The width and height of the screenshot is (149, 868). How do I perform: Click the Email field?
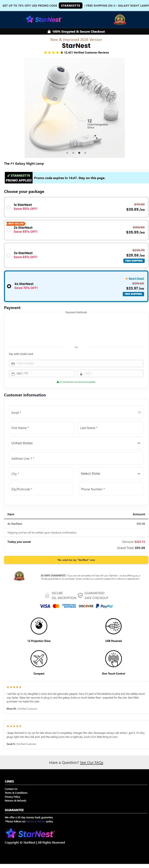[76, 412]
